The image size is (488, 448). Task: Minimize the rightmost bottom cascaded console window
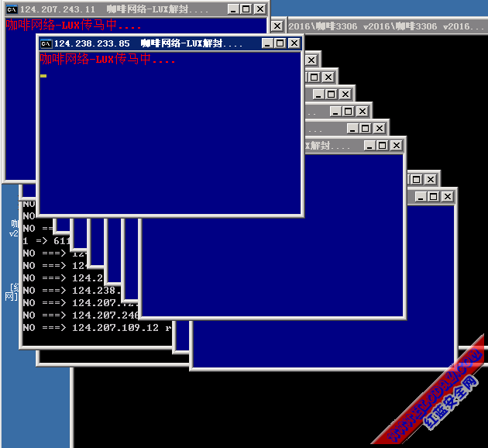[421, 197]
